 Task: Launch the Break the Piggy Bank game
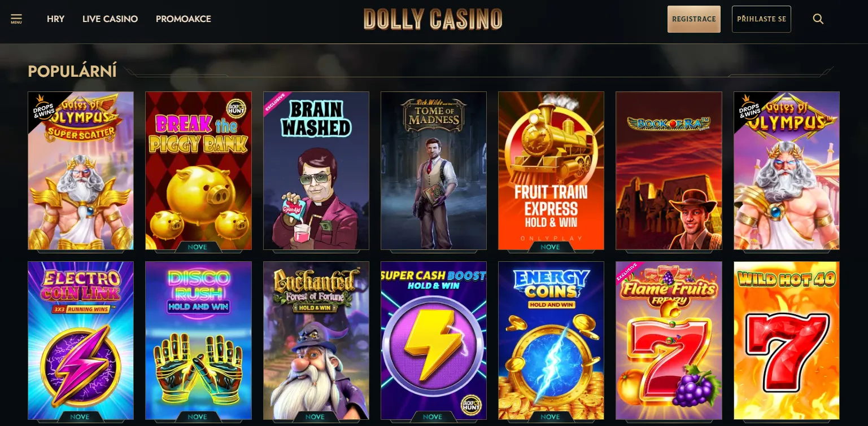tap(198, 170)
